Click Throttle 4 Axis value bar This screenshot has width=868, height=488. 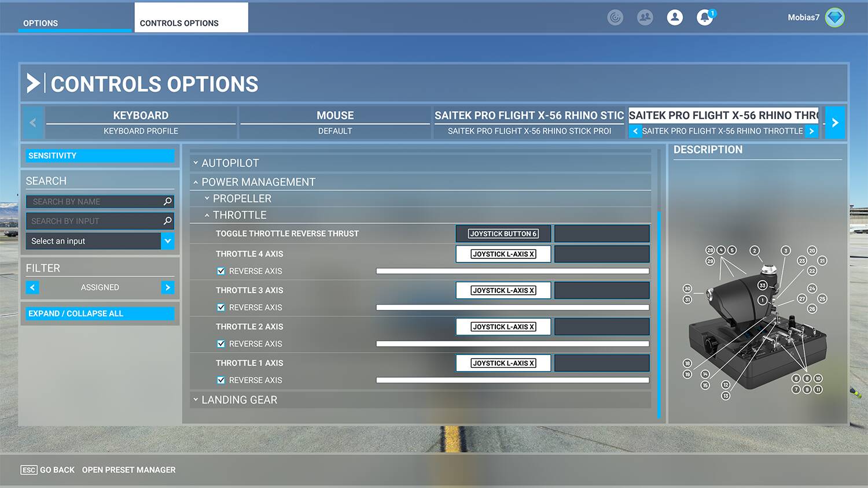tap(513, 271)
